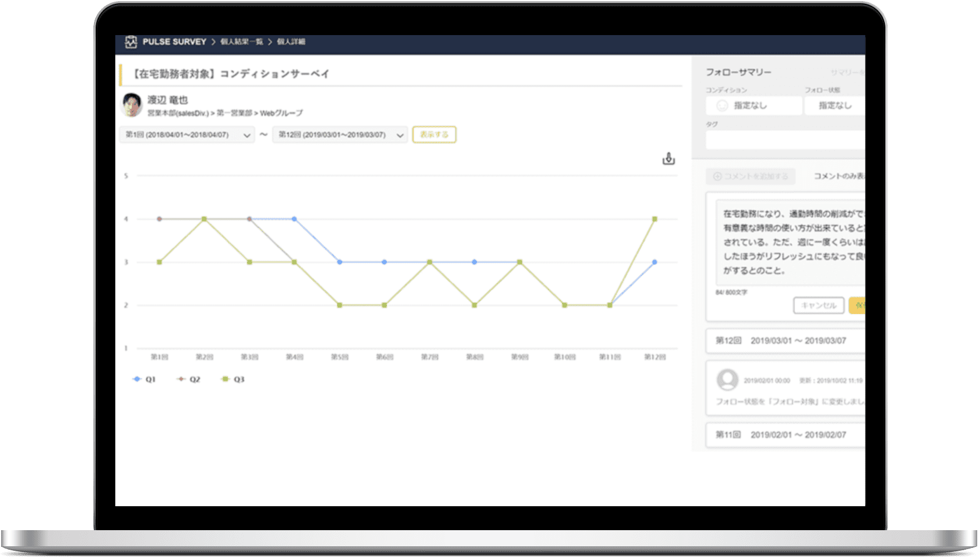Click the yellow save button beside キャンセル

(857, 306)
